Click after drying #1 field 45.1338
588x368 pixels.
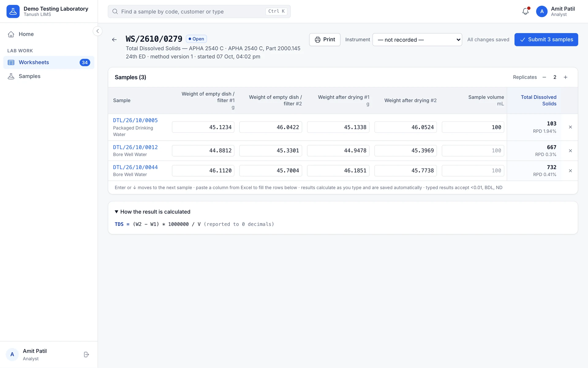(338, 127)
